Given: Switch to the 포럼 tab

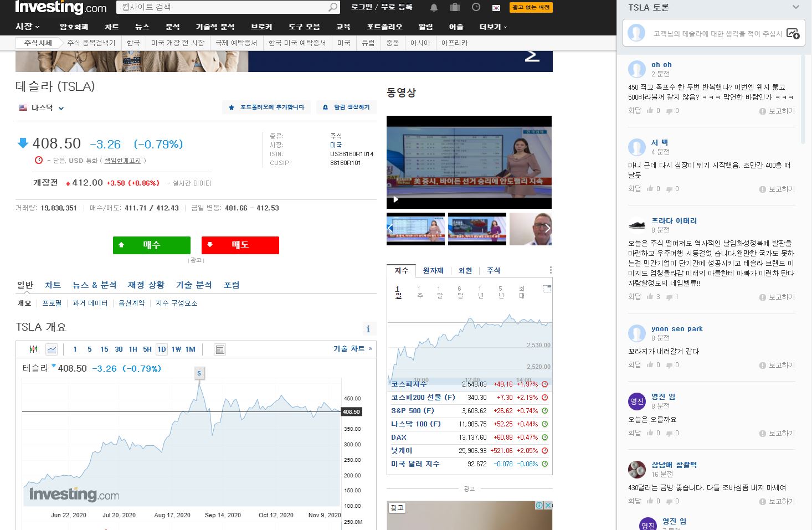Looking at the screenshot, I should [232, 285].
